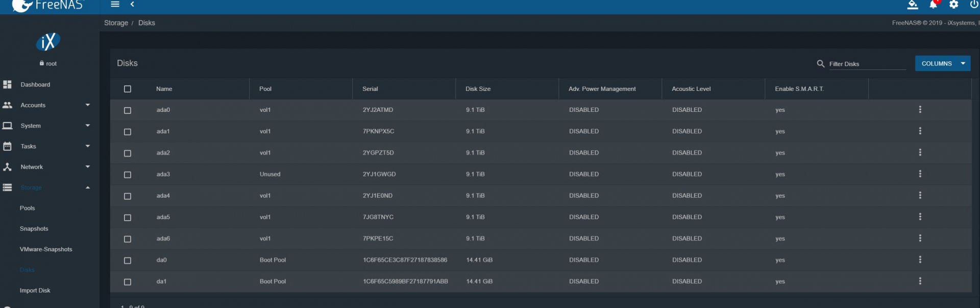Click the FreeNAS logo

coord(47,6)
